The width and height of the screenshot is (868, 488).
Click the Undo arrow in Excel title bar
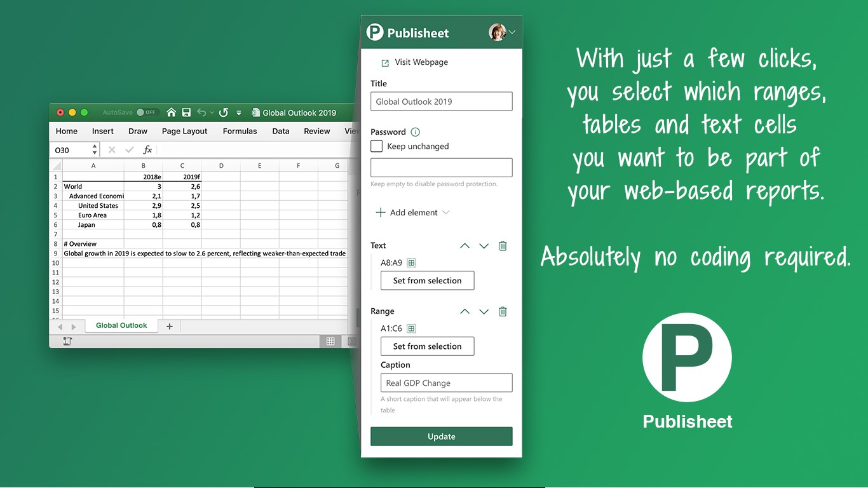pyautogui.click(x=201, y=112)
